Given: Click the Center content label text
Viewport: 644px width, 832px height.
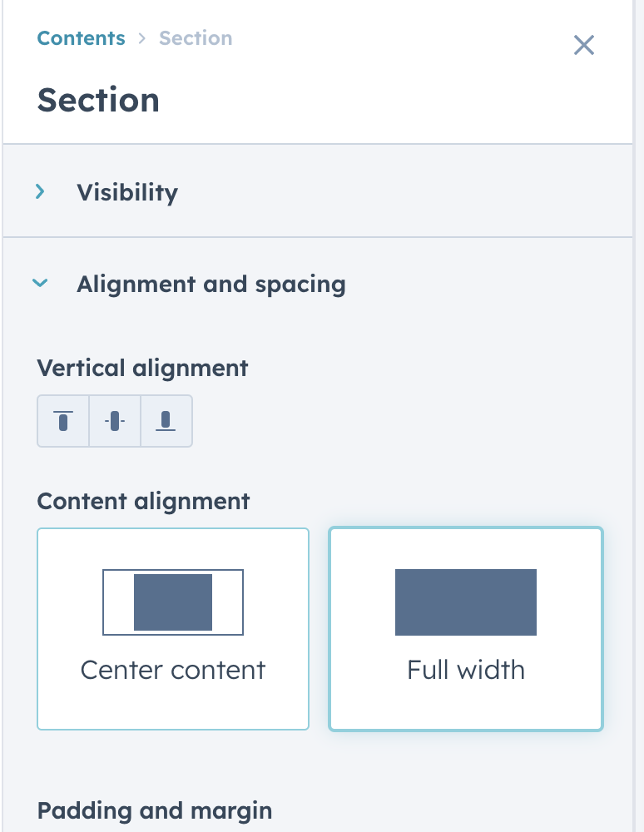Looking at the screenshot, I should point(173,670).
